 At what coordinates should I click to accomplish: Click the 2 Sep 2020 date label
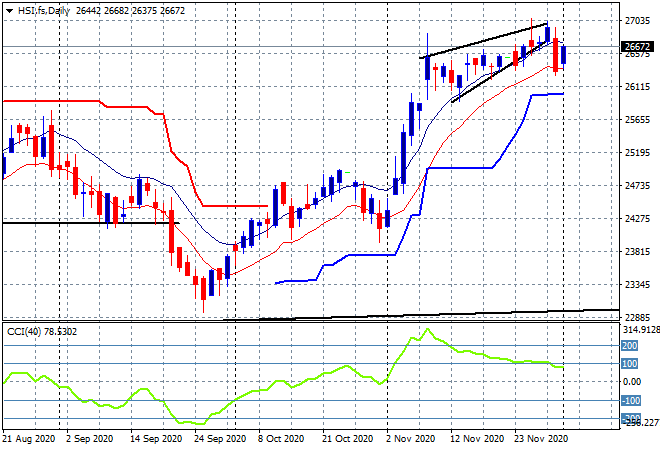click(x=90, y=439)
